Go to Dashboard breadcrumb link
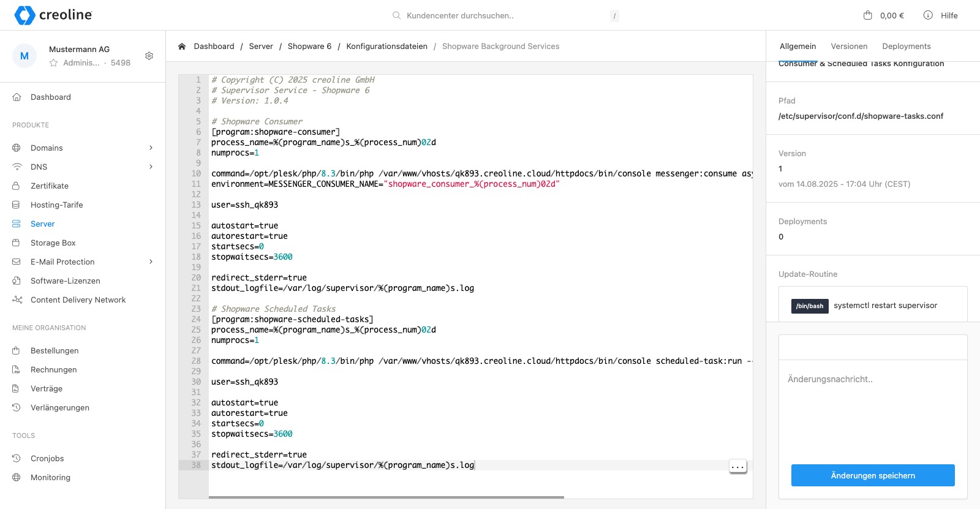 tap(214, 47)
